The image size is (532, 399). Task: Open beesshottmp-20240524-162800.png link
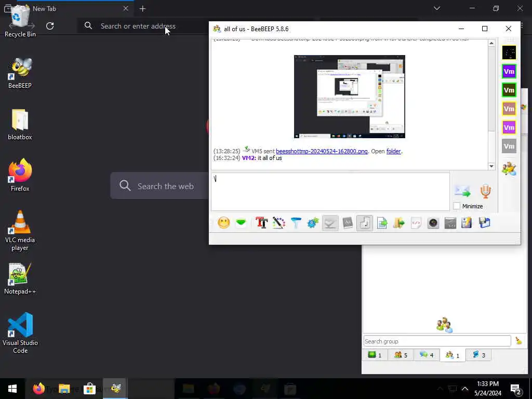pyautogui.click(x=322, y=151)
